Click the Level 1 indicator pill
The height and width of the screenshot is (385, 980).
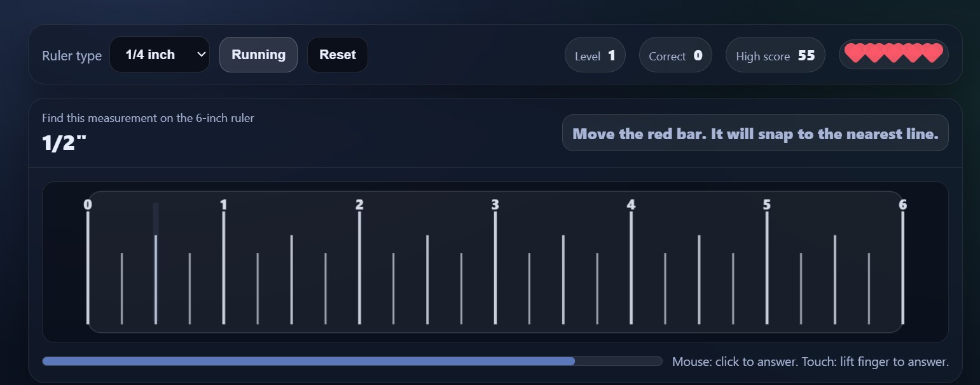[595, 56]
